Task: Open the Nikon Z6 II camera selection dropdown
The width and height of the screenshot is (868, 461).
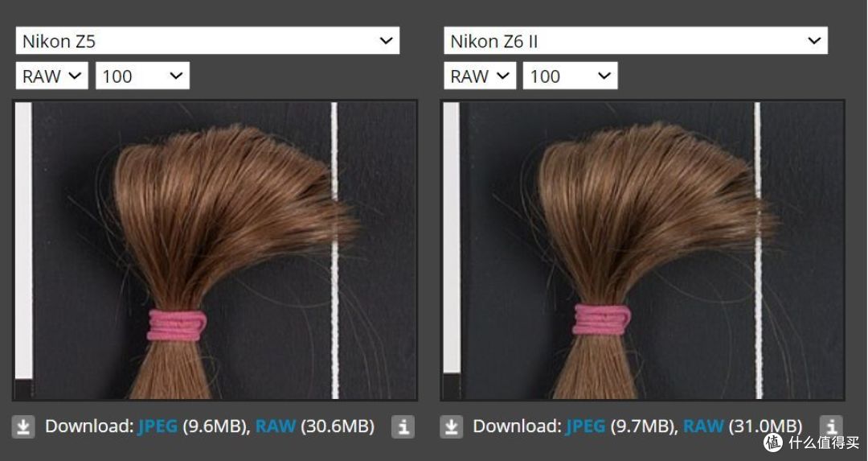Action: pos(635,41)
